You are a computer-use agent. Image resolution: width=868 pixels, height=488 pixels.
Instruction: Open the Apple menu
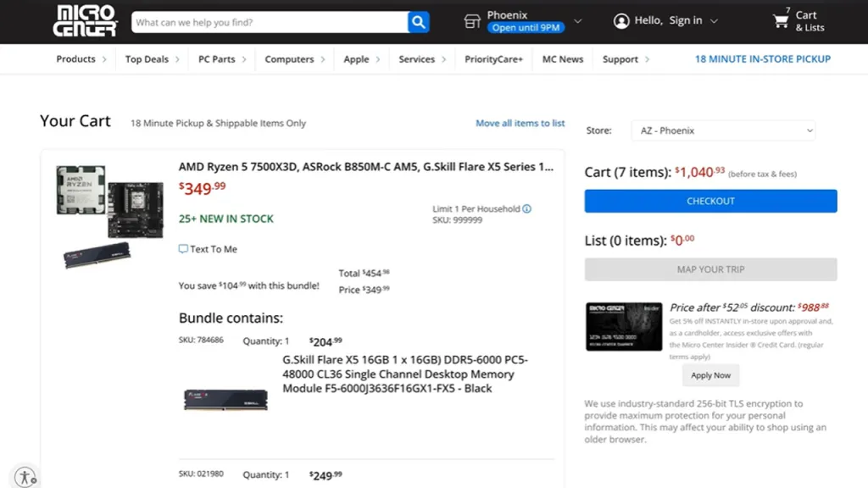[x=356, y=58]
